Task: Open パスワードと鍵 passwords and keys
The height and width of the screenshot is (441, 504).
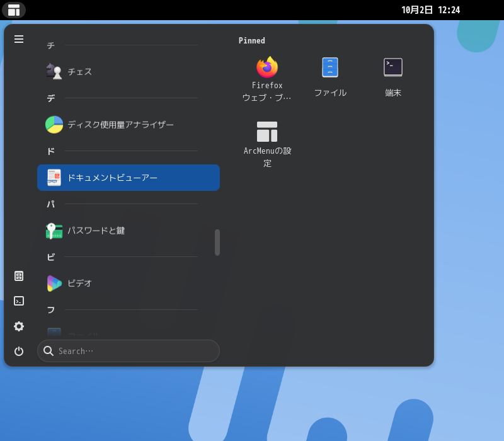Action: tap(129, 231)
